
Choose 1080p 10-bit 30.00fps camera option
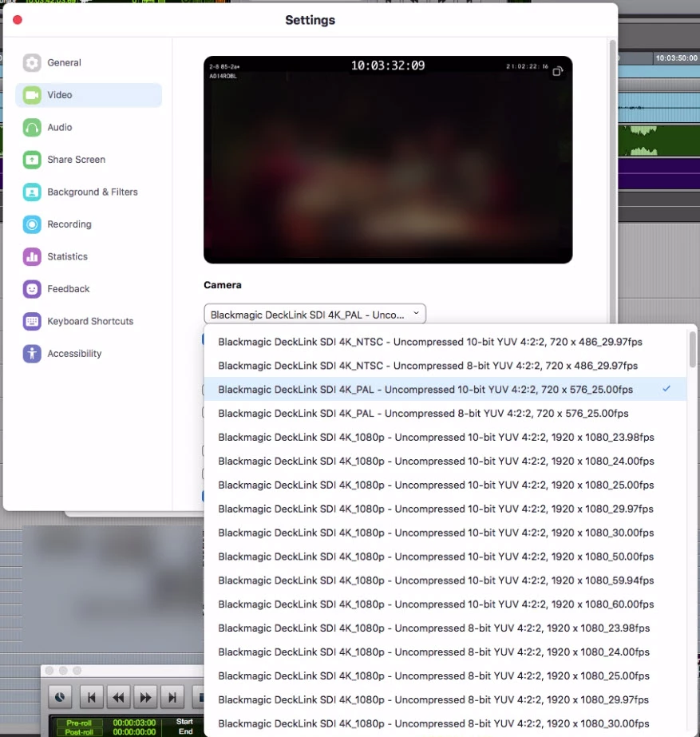click(445, 533)
